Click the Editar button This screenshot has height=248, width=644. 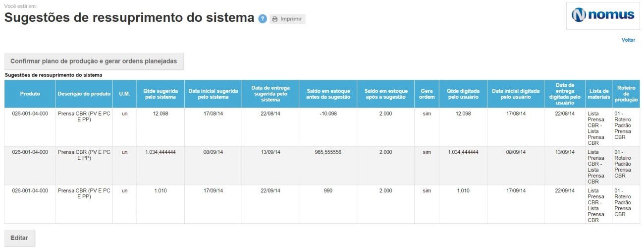[20, 238]
